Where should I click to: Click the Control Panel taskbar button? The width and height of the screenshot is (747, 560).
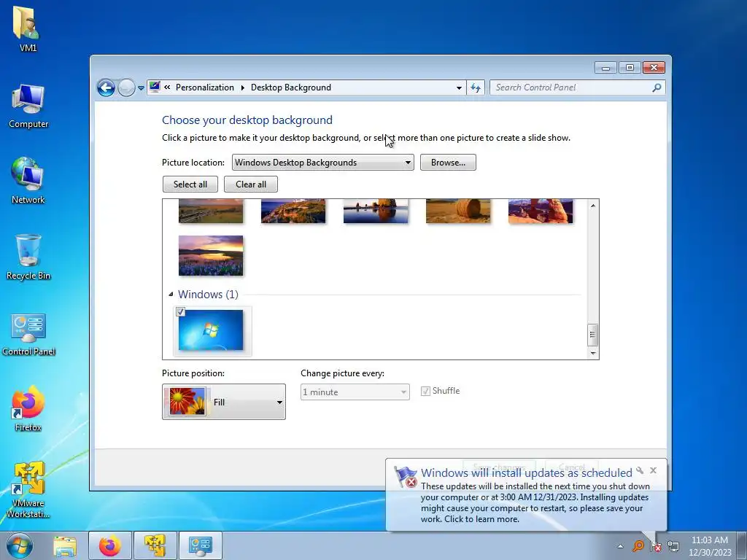coord(201,545)
